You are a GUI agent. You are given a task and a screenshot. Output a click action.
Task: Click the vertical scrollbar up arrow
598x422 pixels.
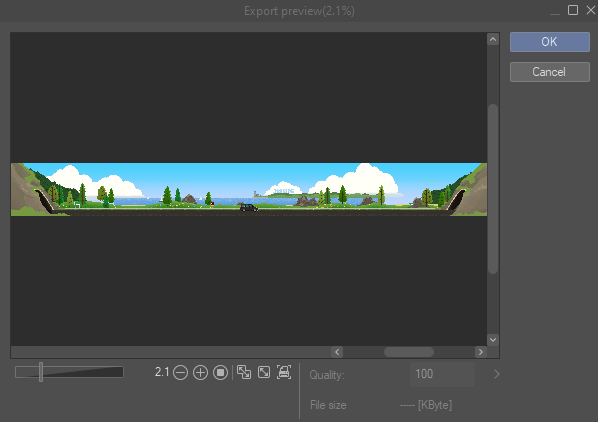[493, 39]
